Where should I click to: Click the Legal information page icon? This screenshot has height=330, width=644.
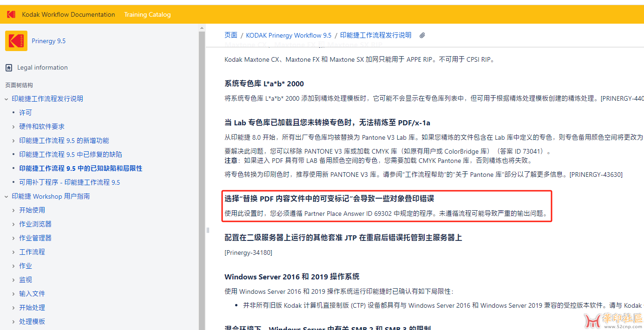(x=9, y=68)
